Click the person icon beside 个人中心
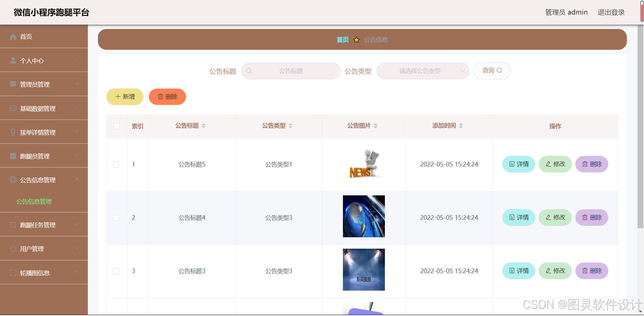The height and width of the screenshot is (316, 644). click(x=13, y=60)
